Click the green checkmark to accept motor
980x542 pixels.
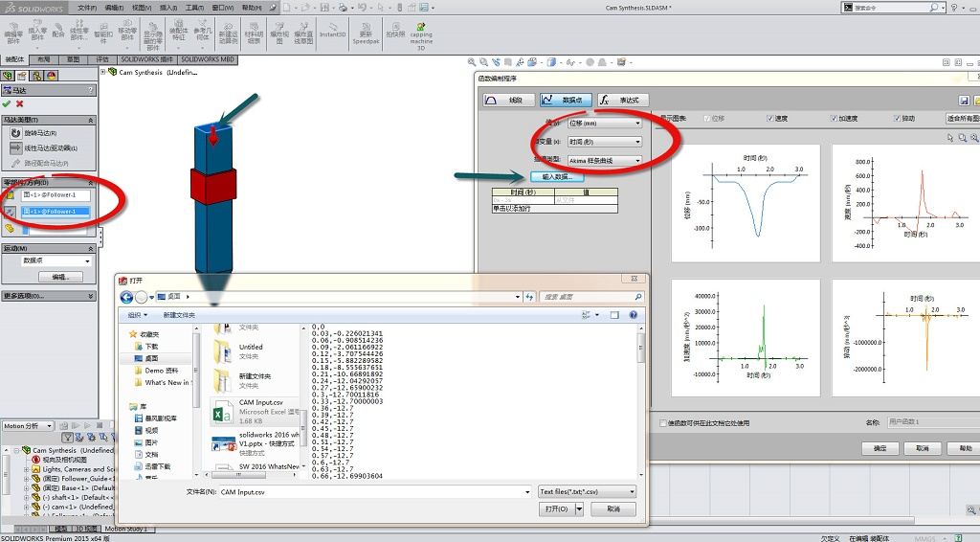[x=7, y=103]
